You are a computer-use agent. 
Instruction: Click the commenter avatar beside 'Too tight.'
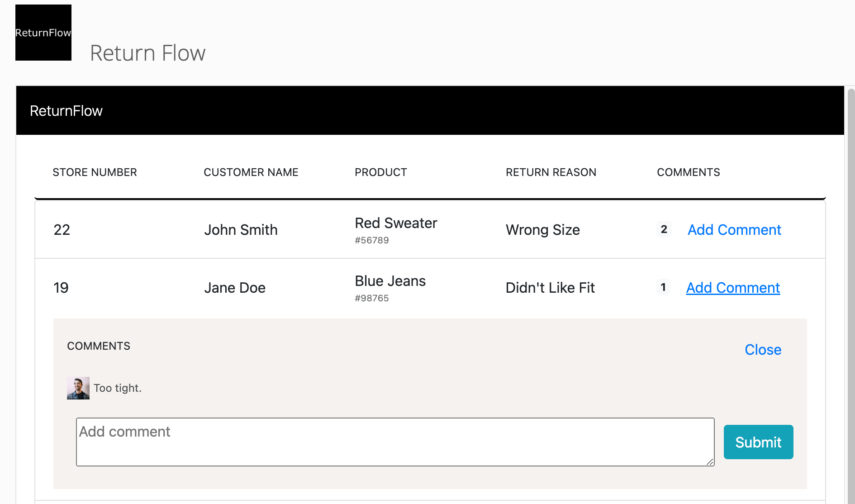coord(78,388)
